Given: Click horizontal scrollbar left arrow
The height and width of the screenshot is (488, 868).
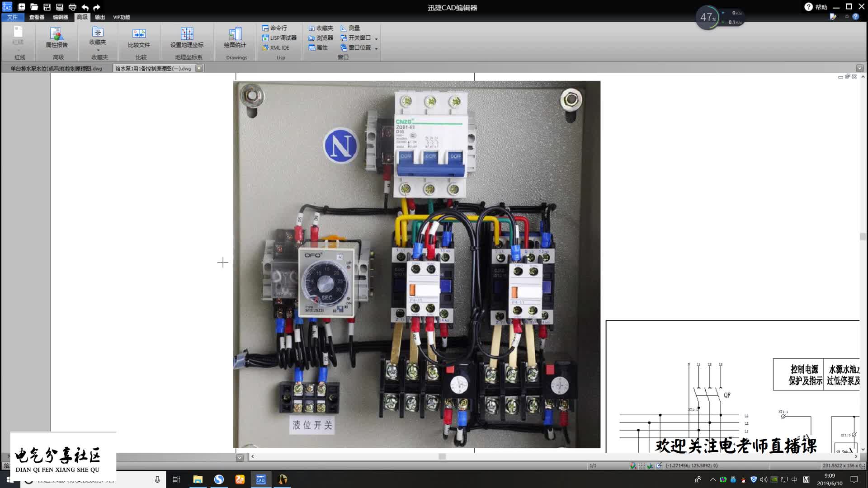Looking at the screenshot, I should click(252, 456).
